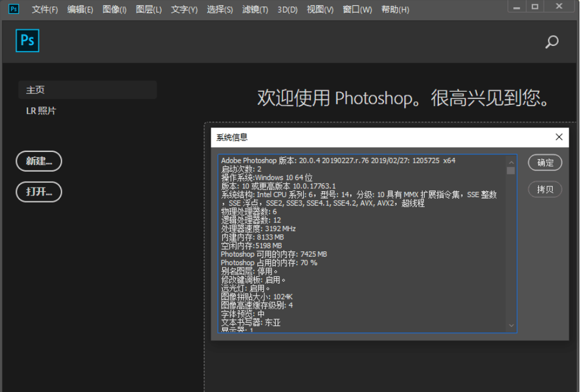Click the 启动次数: 2 line
Viewport: 580px width, 392px height.
(241, 169)
